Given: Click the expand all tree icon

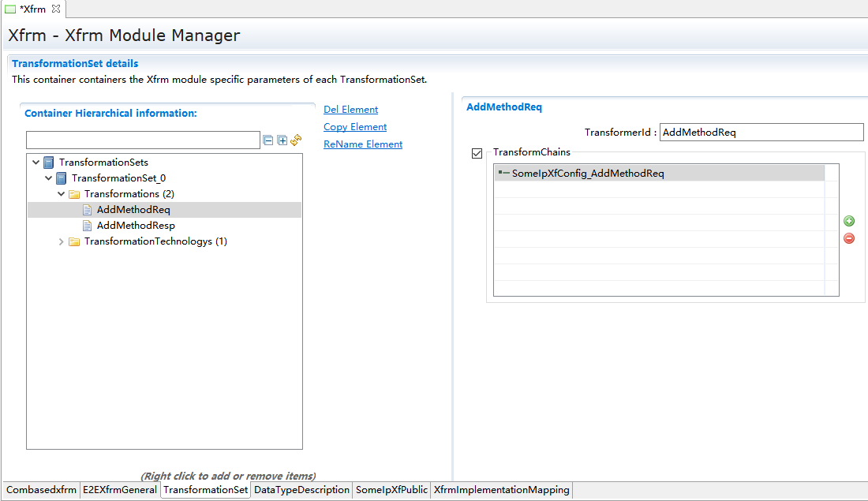Looking at the screenshot, I should pyautogui.click(x=282, y=140).
